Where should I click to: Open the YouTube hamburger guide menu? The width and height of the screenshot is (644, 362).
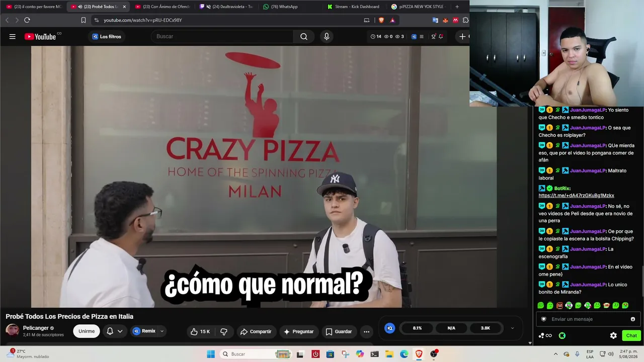tap(13, 37)
